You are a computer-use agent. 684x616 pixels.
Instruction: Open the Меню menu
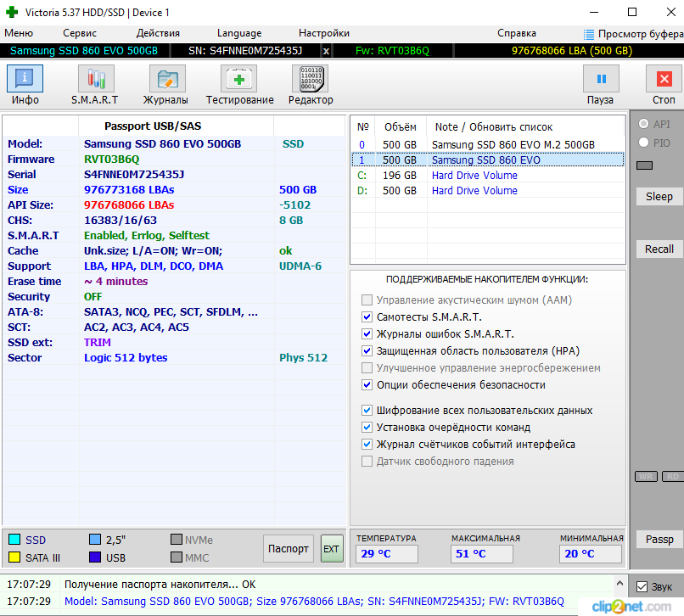coord(19,33)
